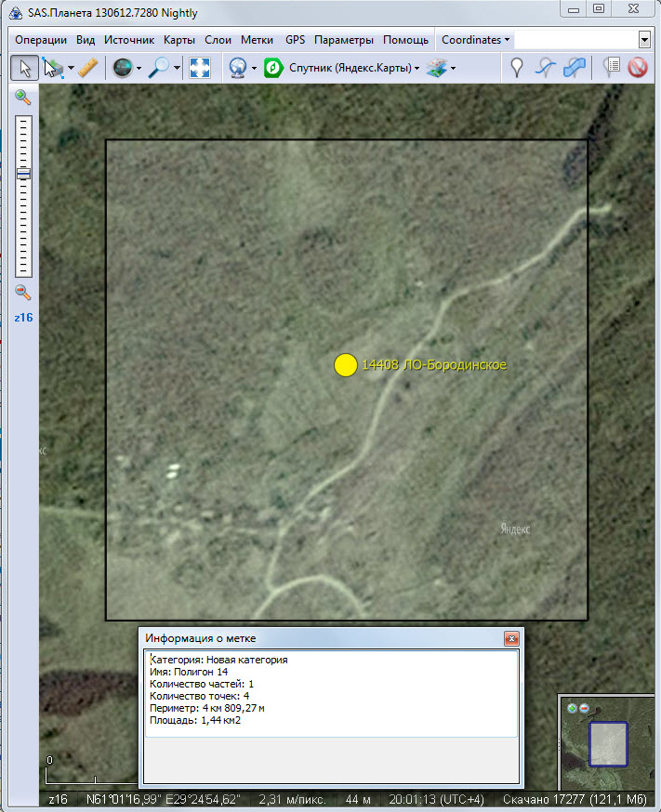
Task: Select the ruler distance measurement tool
Action: tap(88, 68)
